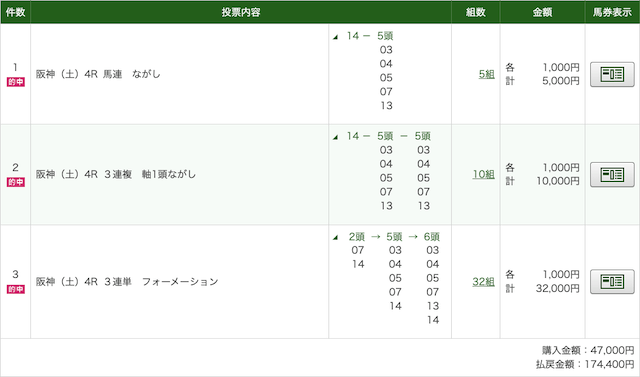Show ticket for the 馬連 ながし bet
The image size is (640, 377).
(x=612, y=74)
